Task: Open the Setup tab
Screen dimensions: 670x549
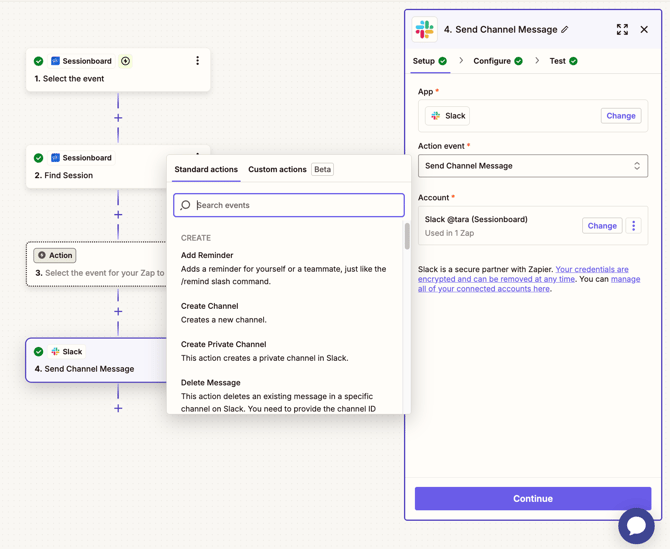Action: pyautogui.click(x=429, y=61)
